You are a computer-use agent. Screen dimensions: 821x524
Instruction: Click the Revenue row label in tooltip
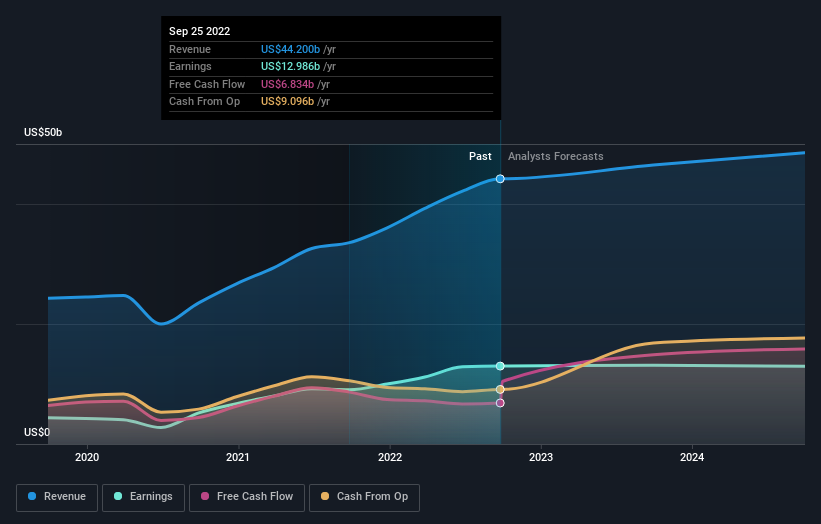pyautogui.click(x=190, y=49)
